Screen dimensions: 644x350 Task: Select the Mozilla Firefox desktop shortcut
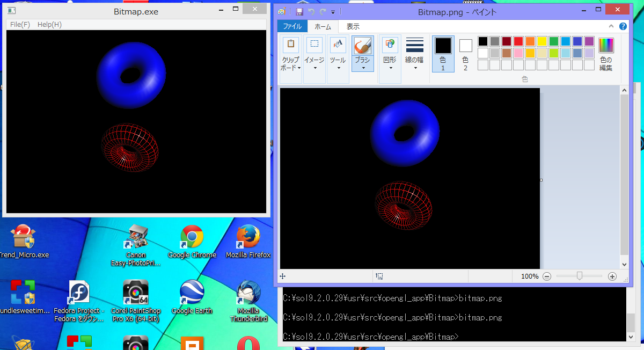pos(248,242)
